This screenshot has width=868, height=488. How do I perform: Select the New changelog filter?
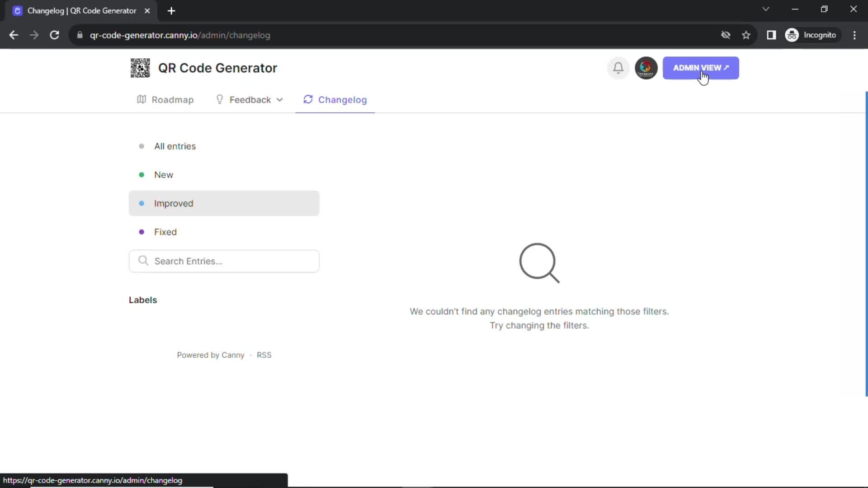click(x=164, y=174)
